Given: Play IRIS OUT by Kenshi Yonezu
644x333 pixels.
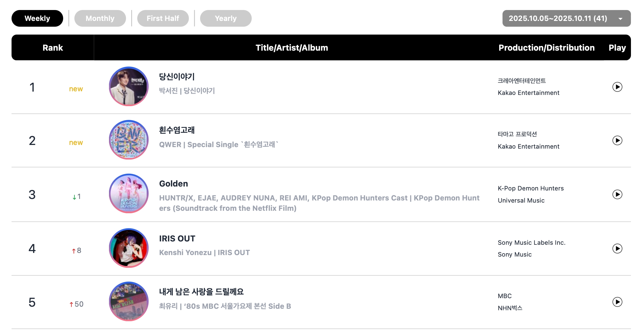Looking at the screenshot, I should coord(617,249).
